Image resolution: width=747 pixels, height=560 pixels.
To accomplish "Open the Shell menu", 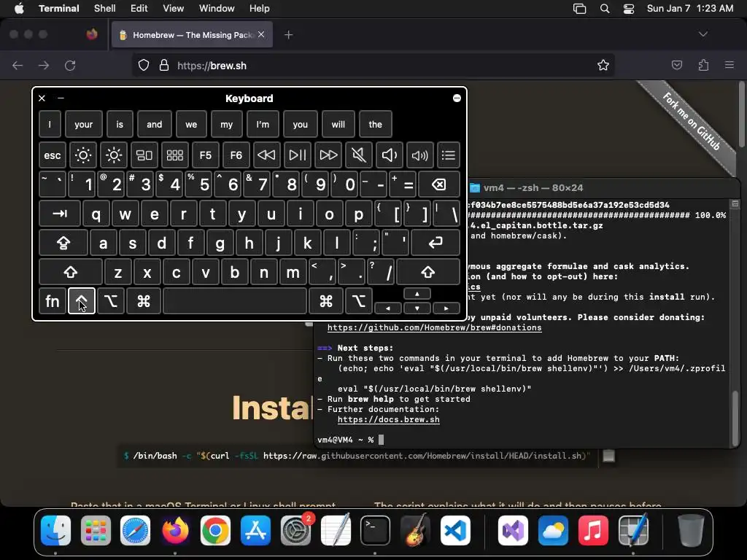I will [105, 9].
